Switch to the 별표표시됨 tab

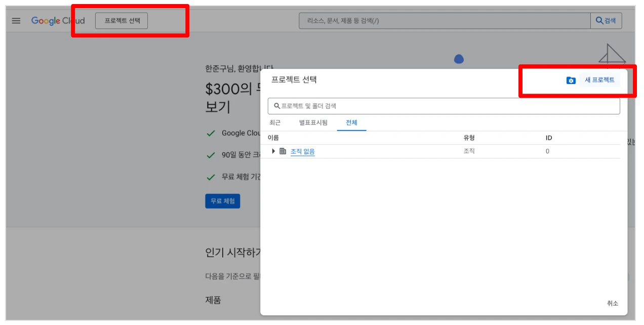313,123
